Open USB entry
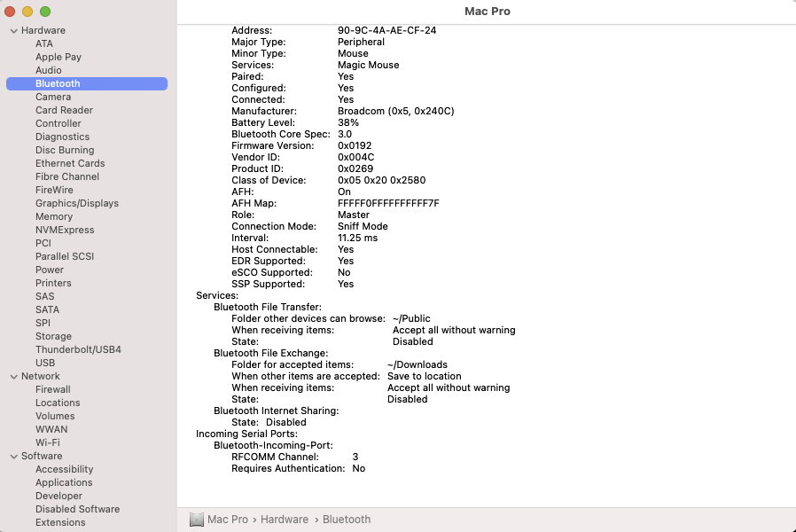 pos(45,363)
